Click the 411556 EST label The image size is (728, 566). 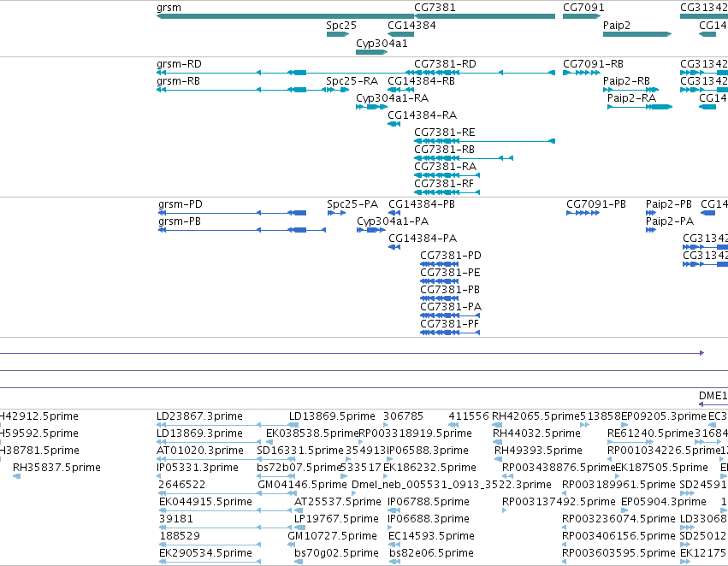point(469,416)
